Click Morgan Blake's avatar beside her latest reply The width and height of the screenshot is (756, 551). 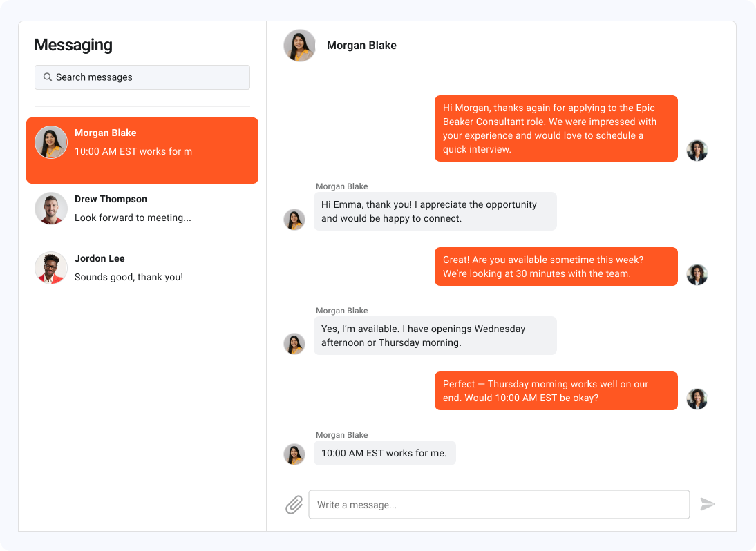pyautogui.click(x=294, y=454)
